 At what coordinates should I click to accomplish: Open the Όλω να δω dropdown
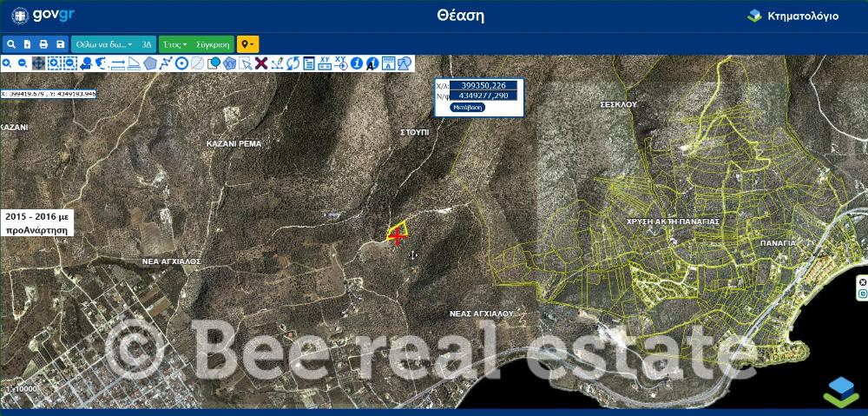[103, 43]
